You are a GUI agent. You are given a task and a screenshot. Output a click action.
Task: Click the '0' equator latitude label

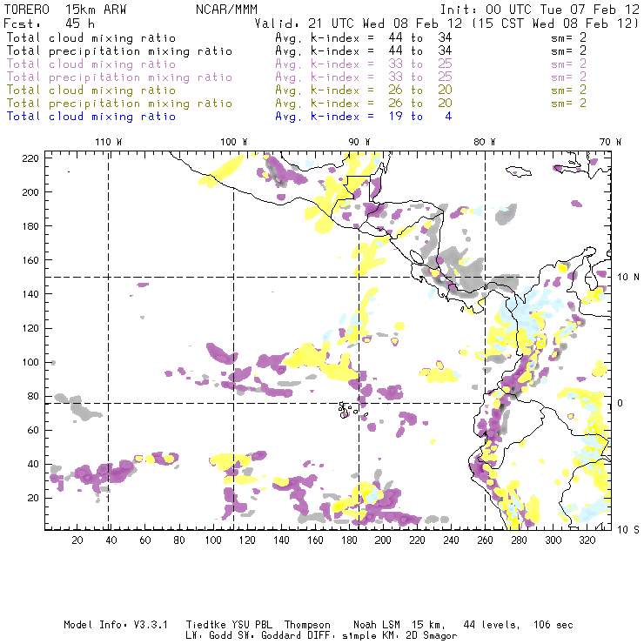click(621, 403)
